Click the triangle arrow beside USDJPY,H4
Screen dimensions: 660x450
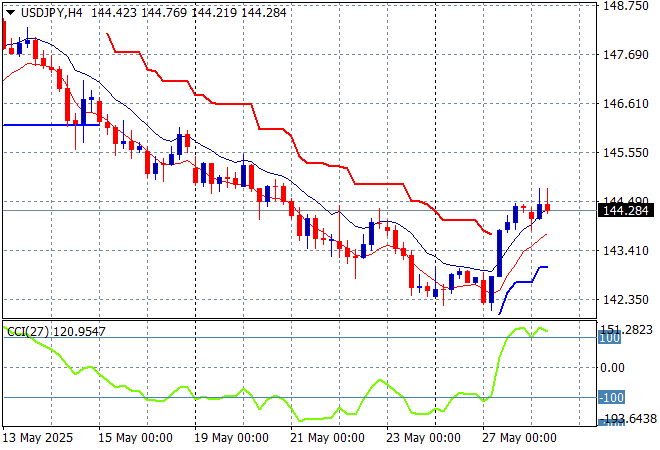pos(10,10)
